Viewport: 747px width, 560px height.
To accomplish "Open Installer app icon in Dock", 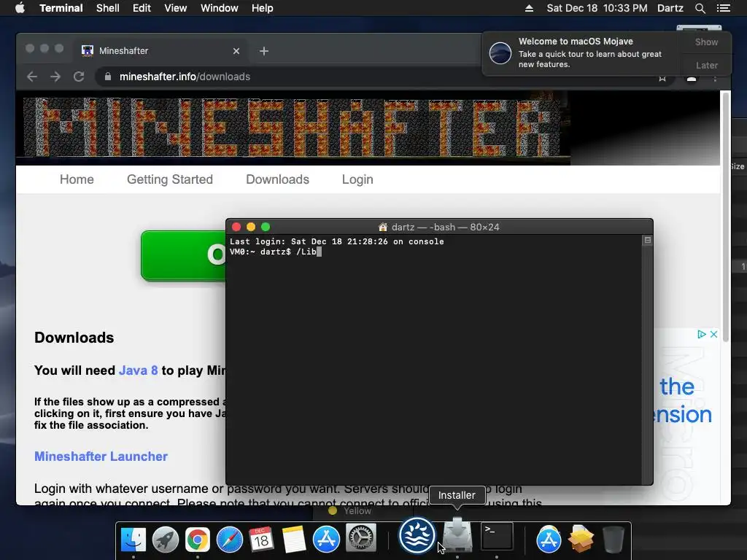I will pos(457,536).
